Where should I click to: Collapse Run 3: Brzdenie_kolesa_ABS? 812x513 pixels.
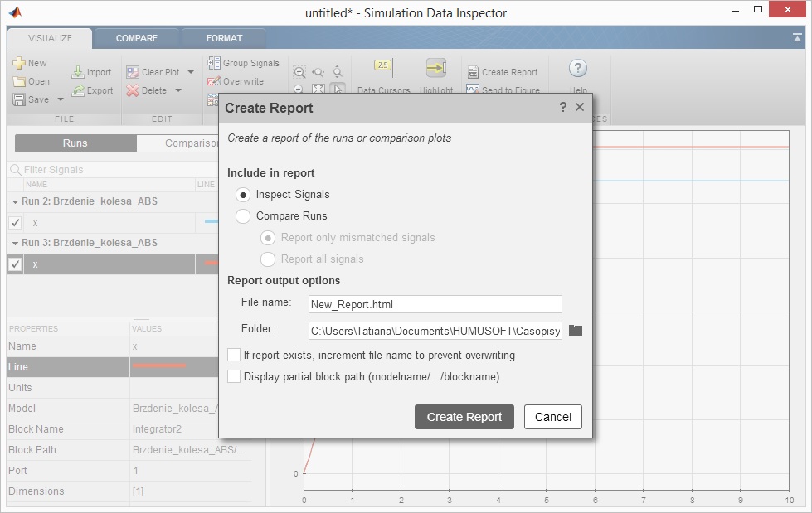pyautogui.click(x=16, y=244)
